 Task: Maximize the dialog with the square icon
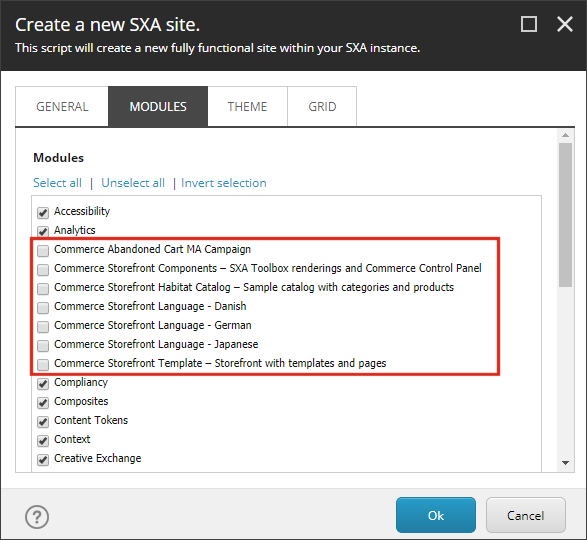pos(529,24)
